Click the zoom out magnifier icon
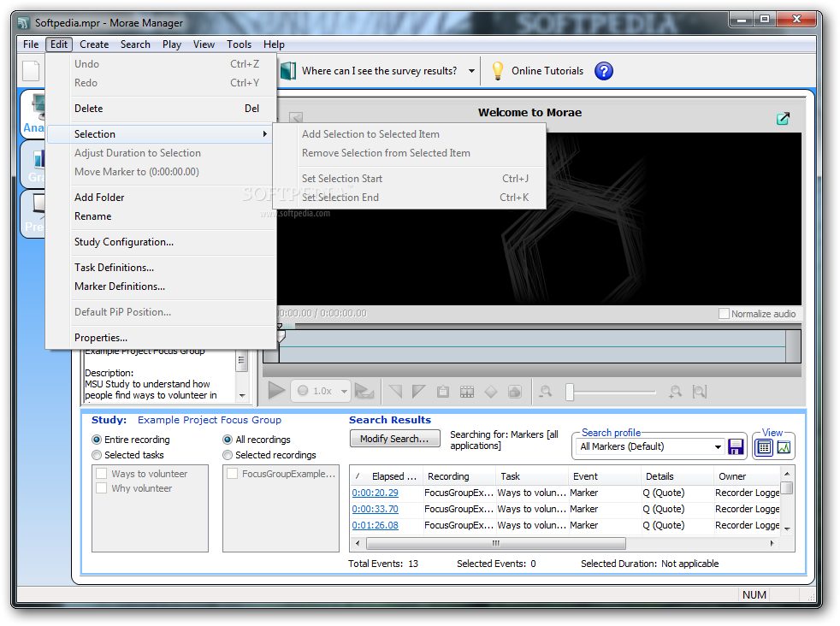840x626 pixels. coord(546,392)
